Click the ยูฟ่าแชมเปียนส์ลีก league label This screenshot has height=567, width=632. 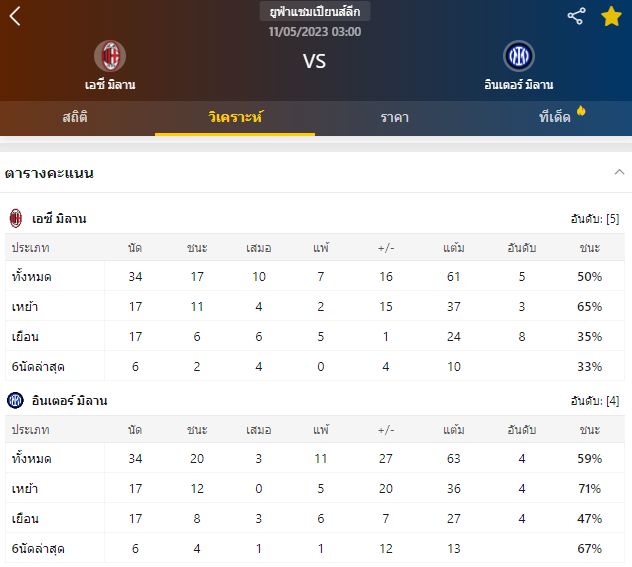[x=315, y=12]
